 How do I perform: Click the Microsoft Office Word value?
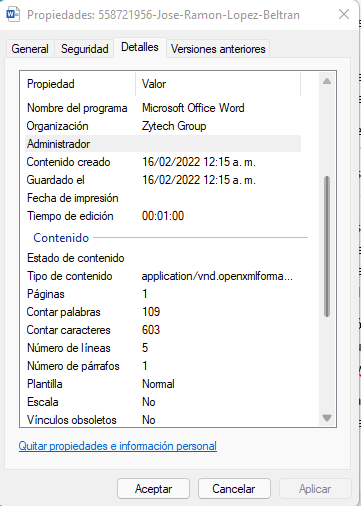(193, 108)
